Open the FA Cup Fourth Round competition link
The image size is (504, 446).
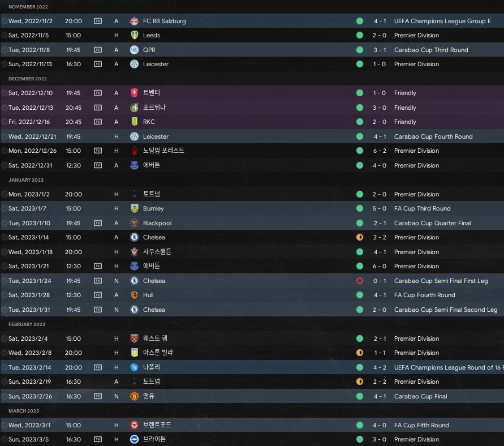click(424, 295)
